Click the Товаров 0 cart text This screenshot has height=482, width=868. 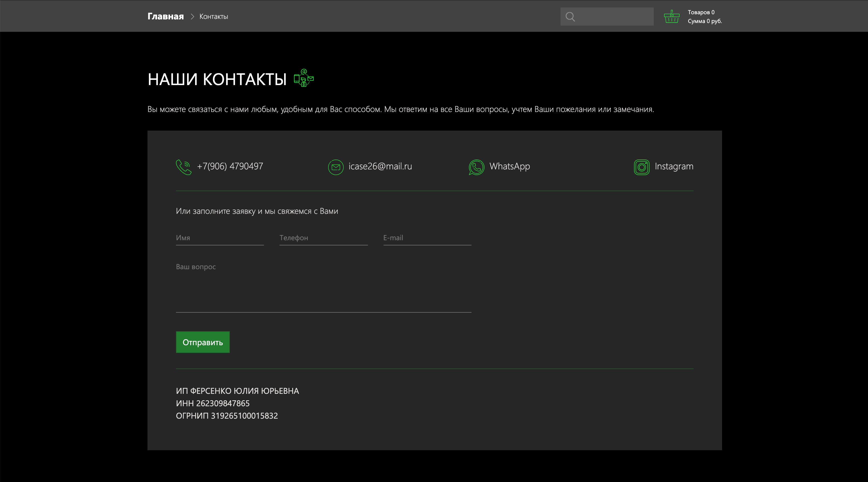pyautogui.click(x=701, y=12)
